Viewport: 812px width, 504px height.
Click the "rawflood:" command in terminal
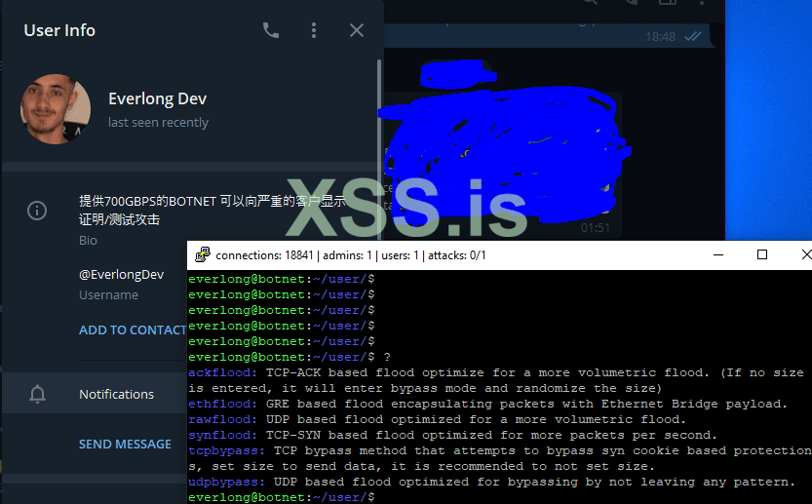[222, 419]
